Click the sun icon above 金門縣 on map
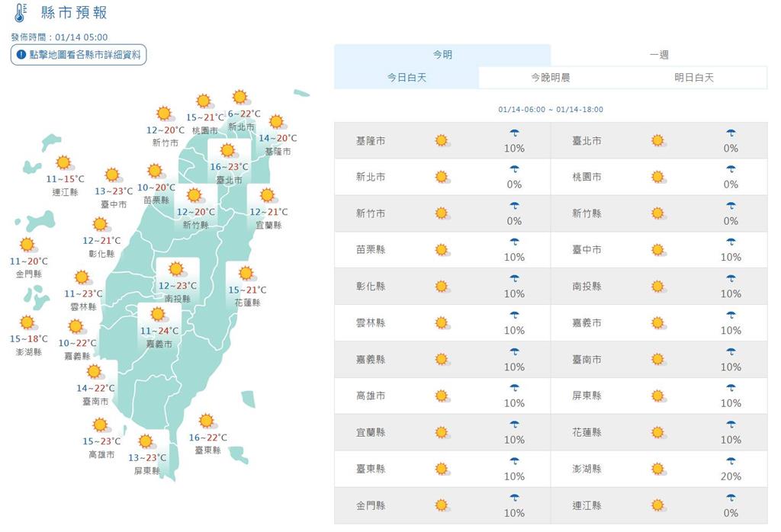Viewport: 781px width, 532px height. coord(27,245)
